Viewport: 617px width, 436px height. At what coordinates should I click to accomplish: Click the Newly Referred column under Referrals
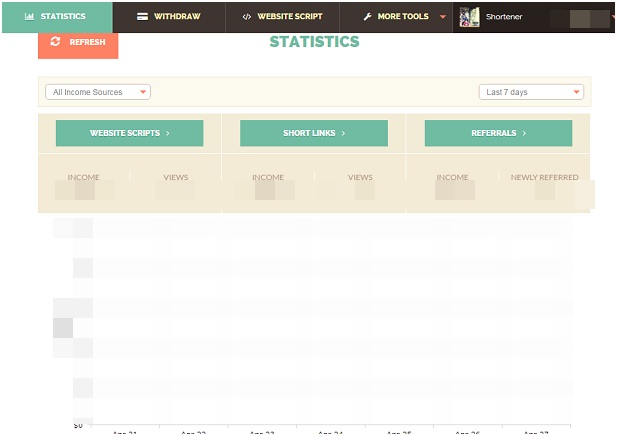[544, 178]
